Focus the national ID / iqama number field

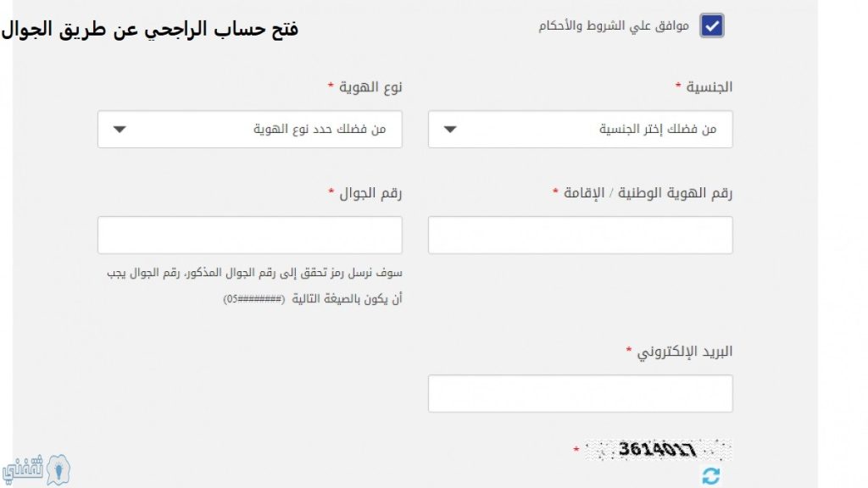580,236
